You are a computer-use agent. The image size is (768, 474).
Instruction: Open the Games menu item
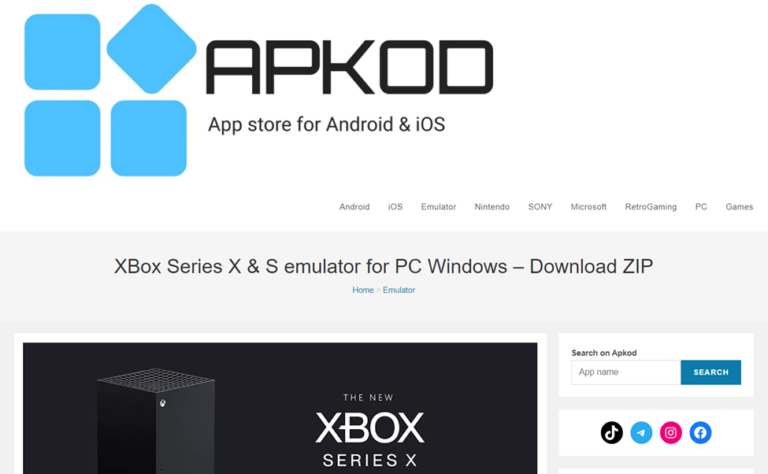coord(739,207)
